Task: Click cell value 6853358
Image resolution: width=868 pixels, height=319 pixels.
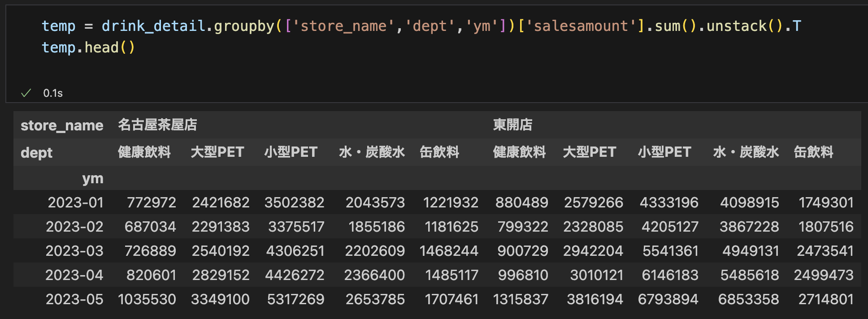Action: click(749, 299)
